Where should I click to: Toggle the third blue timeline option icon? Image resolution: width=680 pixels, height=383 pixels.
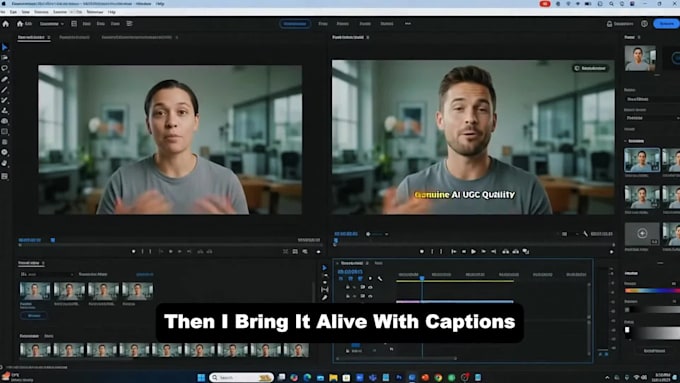[360, 278]
